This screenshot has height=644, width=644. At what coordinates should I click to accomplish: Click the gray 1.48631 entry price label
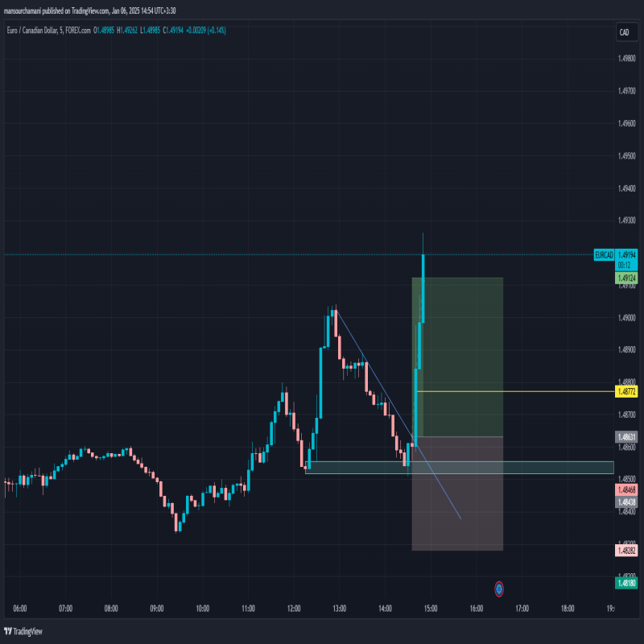coord(626,437)
